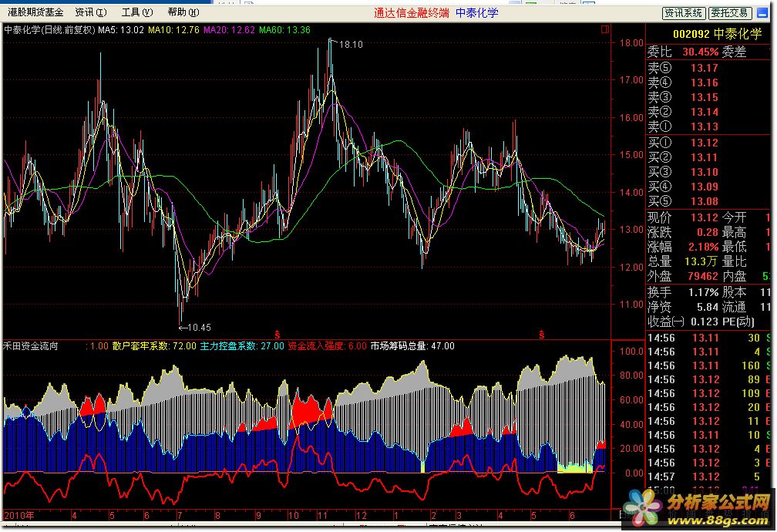Click the 18.10 high price label
Screen dimensions: 777x532
point(350,45)
